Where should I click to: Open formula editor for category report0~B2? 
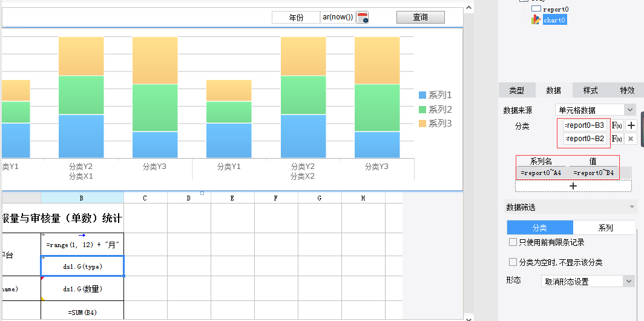[617, 139]
